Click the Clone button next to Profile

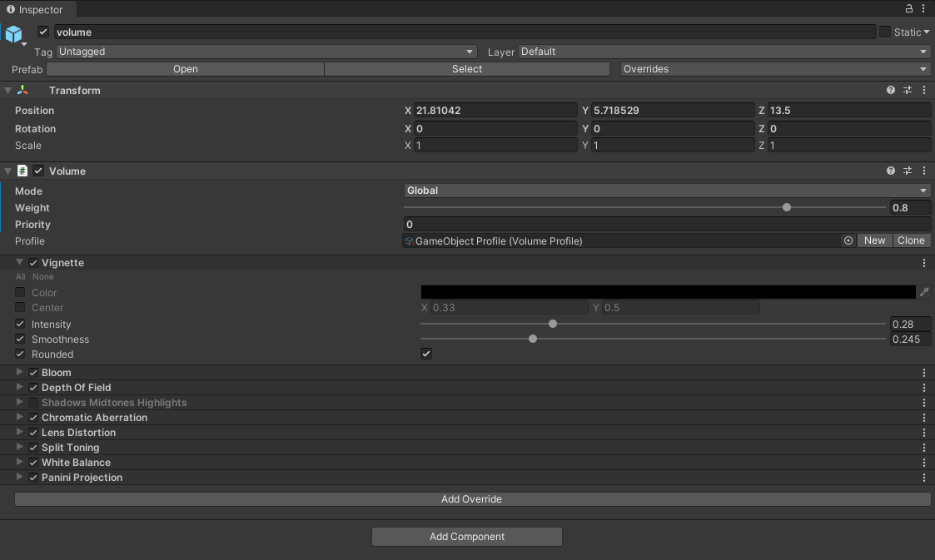pos(911,240)
